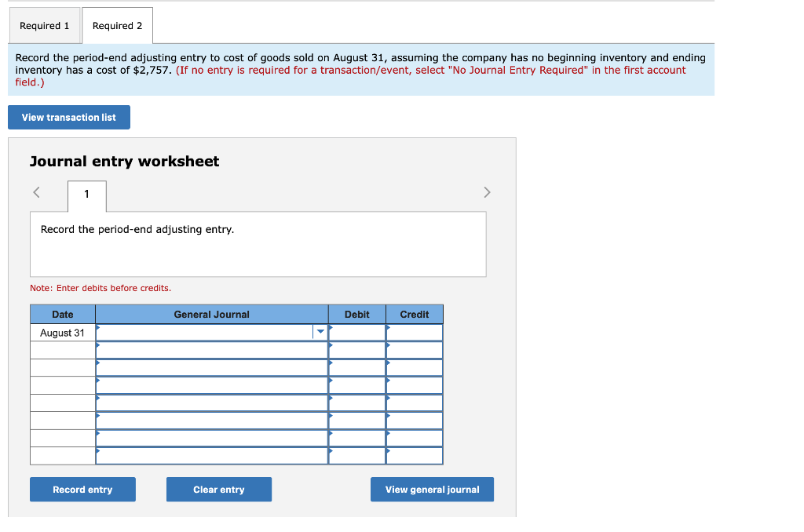Viewport: 804px width, 532px height.
Task: Switch to the Required 1 tab
Action: click(45, 26)
